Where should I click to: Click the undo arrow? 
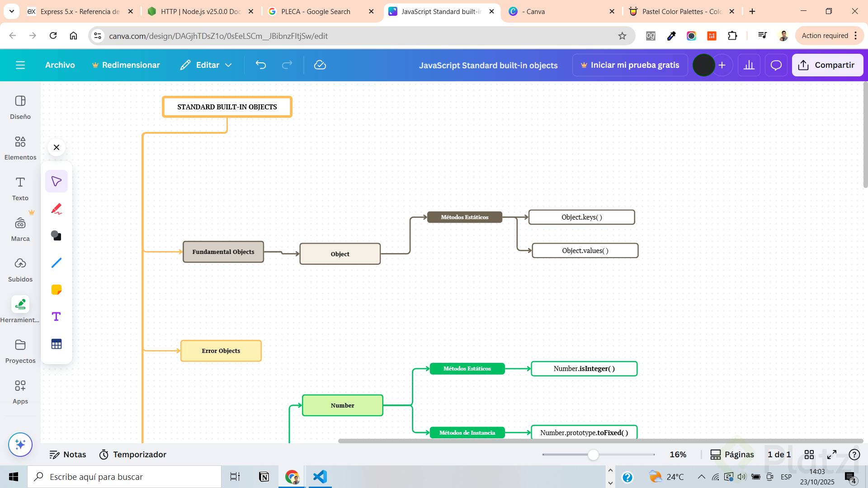click(x=261, y=65)
